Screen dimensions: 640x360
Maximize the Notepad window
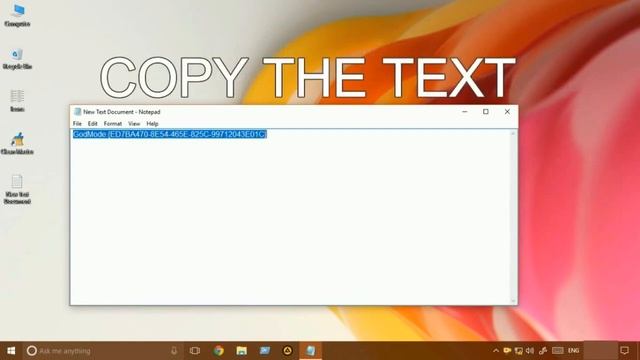(486, 111)
